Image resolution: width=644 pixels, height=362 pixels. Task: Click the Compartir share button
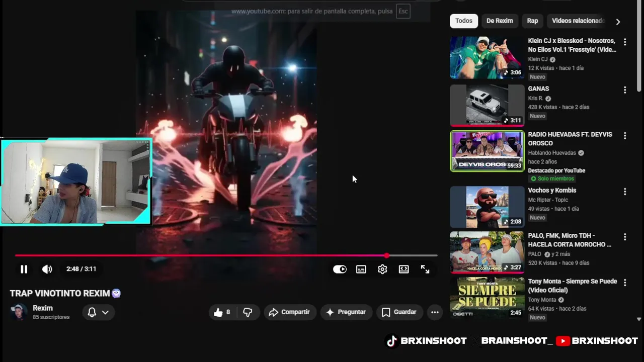289,312
